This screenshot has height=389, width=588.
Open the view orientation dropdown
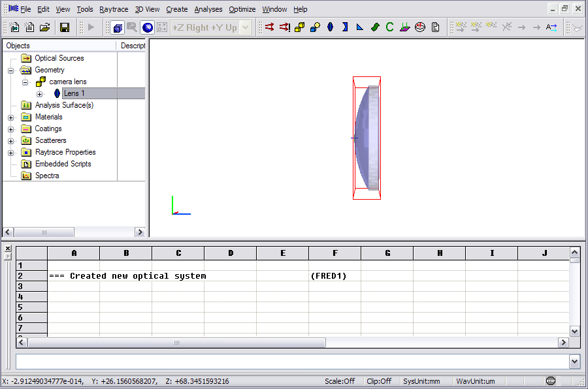(245, 27)
